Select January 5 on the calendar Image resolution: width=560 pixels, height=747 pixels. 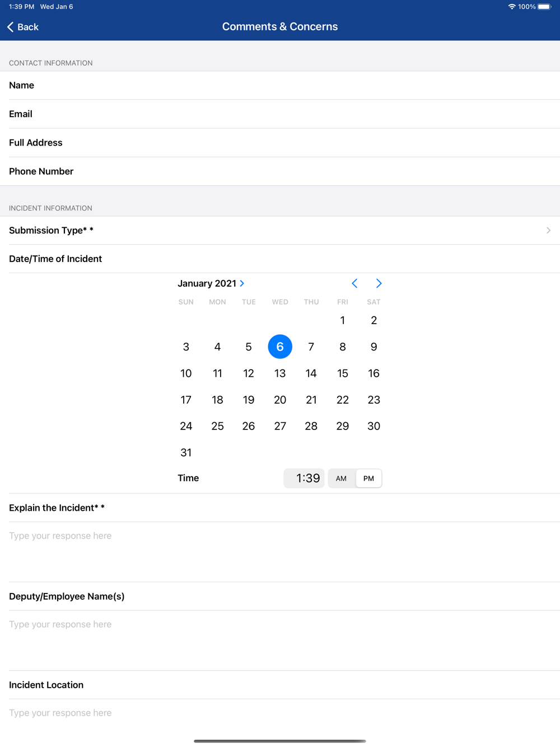click(249, 347)
